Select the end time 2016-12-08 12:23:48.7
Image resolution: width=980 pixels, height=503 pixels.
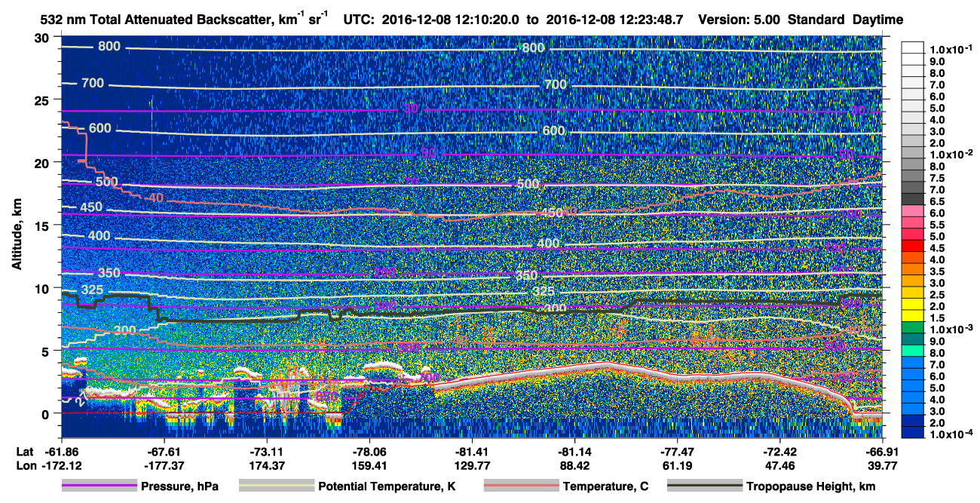613,20
